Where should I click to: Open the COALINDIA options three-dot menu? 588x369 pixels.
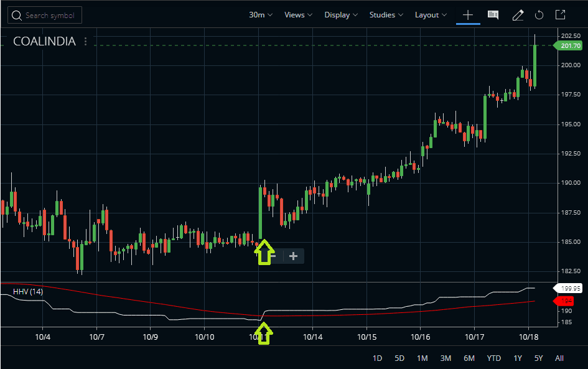click(x=85, y=41)
